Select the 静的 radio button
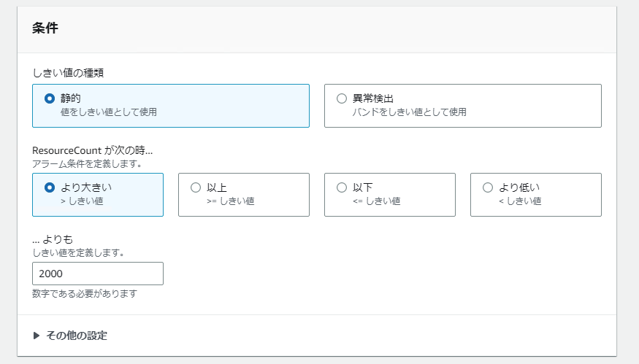 50,98
